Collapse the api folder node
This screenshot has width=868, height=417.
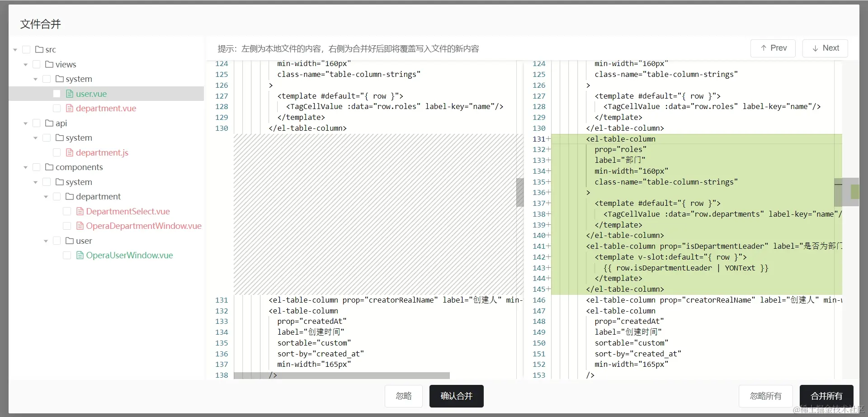click(26, 123)
